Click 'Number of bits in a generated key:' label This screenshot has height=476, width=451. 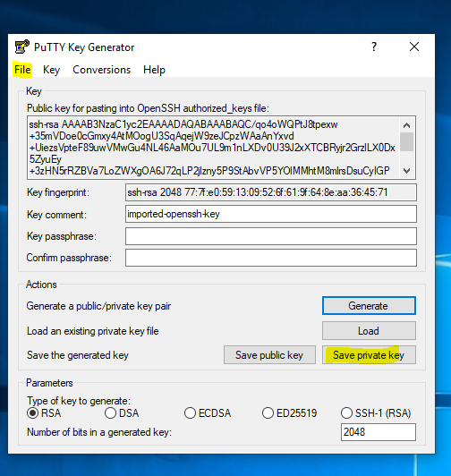point(99,432)
